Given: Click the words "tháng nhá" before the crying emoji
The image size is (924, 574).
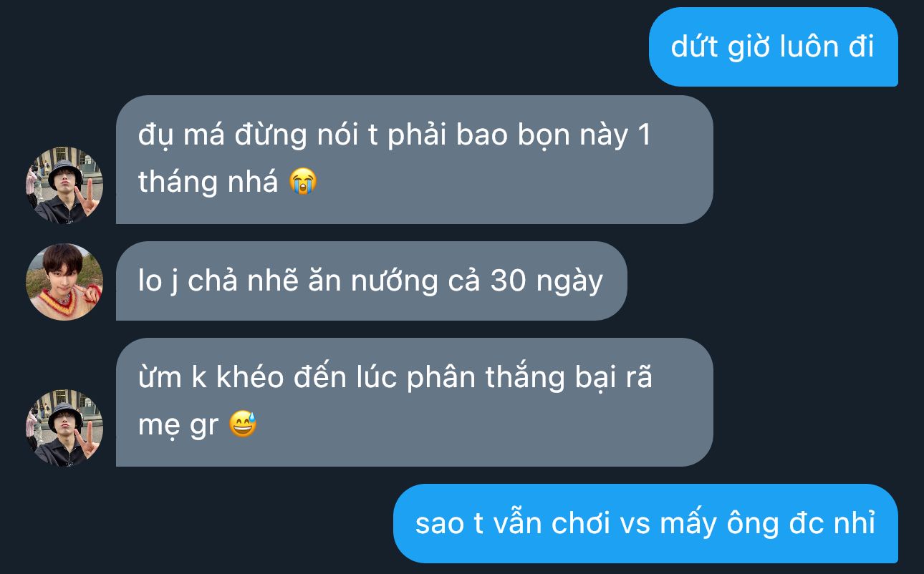Looking at the screenshot, I should (208, 183).
